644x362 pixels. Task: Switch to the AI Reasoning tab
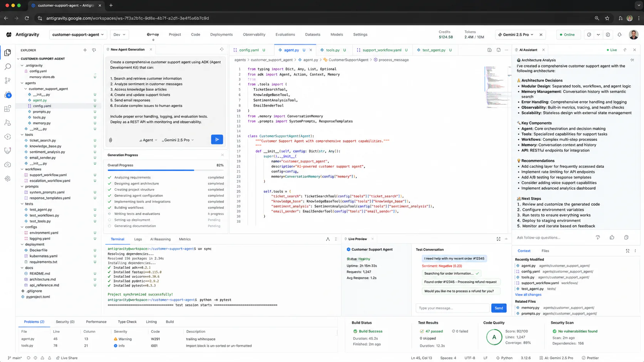pos(160,239)
